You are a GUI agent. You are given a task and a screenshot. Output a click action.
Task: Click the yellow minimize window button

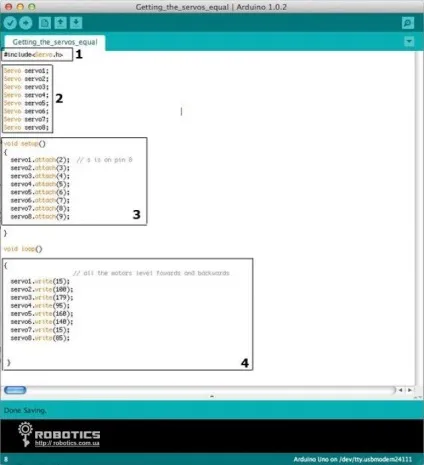click(20, 7)
